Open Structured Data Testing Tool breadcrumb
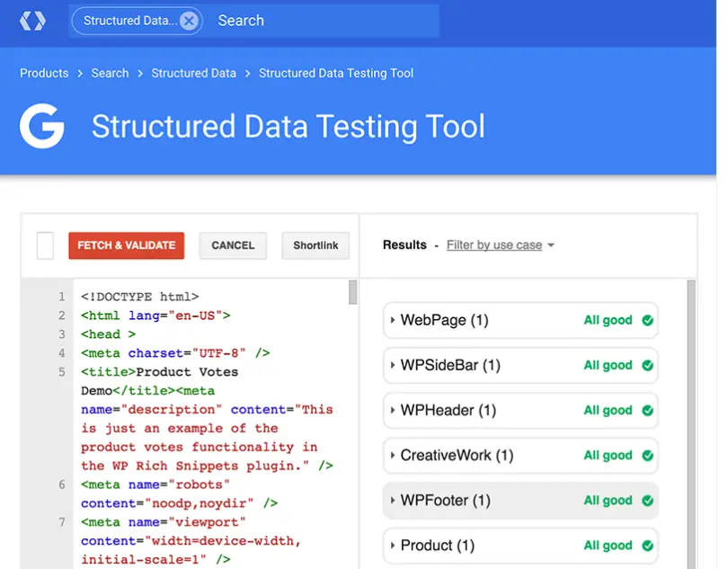728x569 pixels. pyautogui.click(x=336, y=74)
